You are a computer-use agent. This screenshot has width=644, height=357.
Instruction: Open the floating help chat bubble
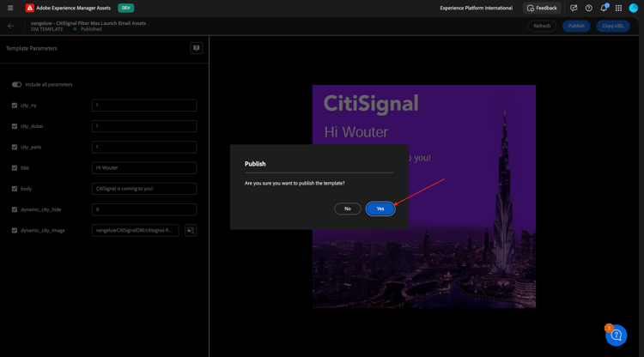pyautogui.click(x=616, y=336)
